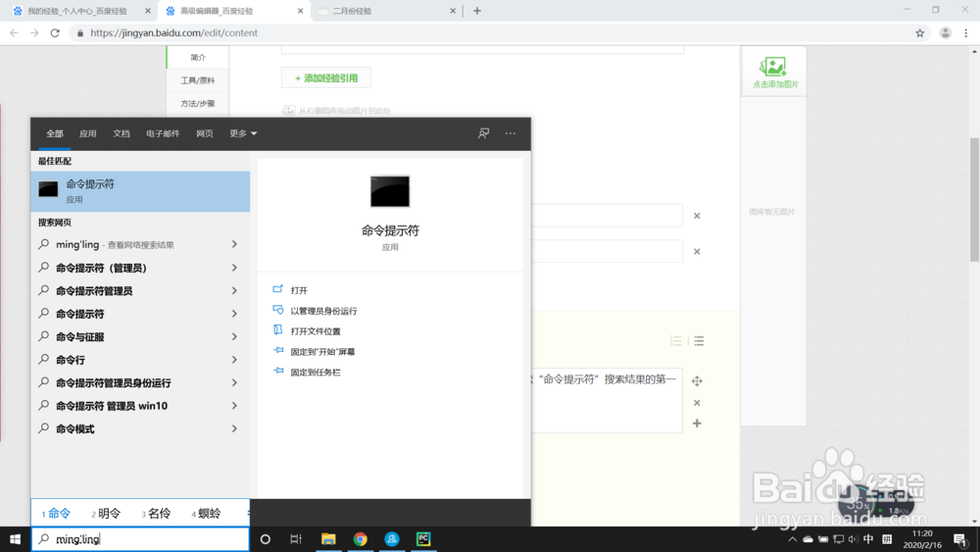
Task: Open the 更多 dropdown in search tabs
Action: point(243,133)
